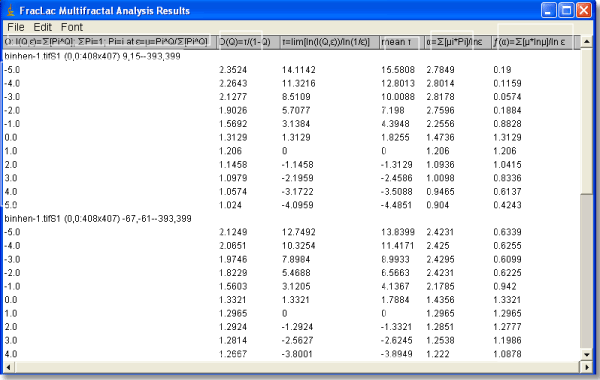Click the horizontal scrollbar track
This screenshot has width=600, height=380.
(x=297, y=367)
